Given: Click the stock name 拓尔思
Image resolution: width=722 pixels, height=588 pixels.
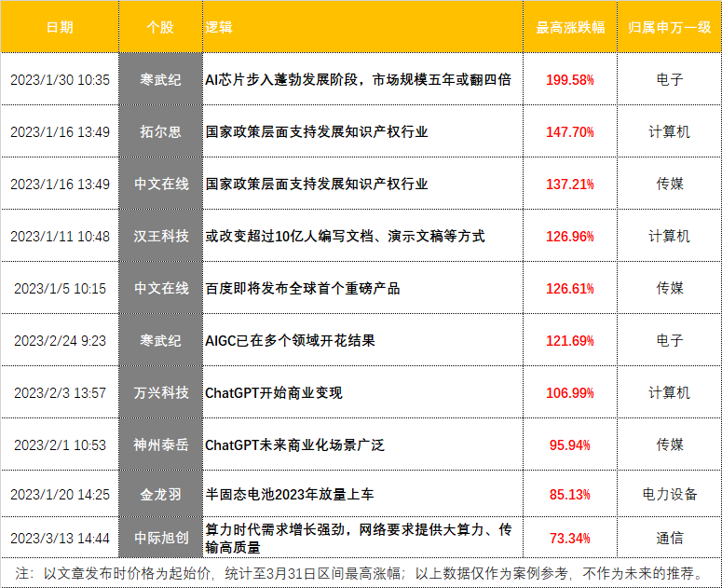Looking at the screenshot, I should coord(160,132).
